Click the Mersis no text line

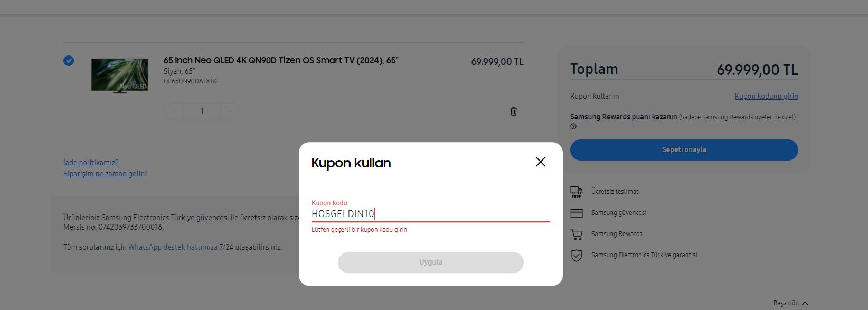(x=114, y=227)
